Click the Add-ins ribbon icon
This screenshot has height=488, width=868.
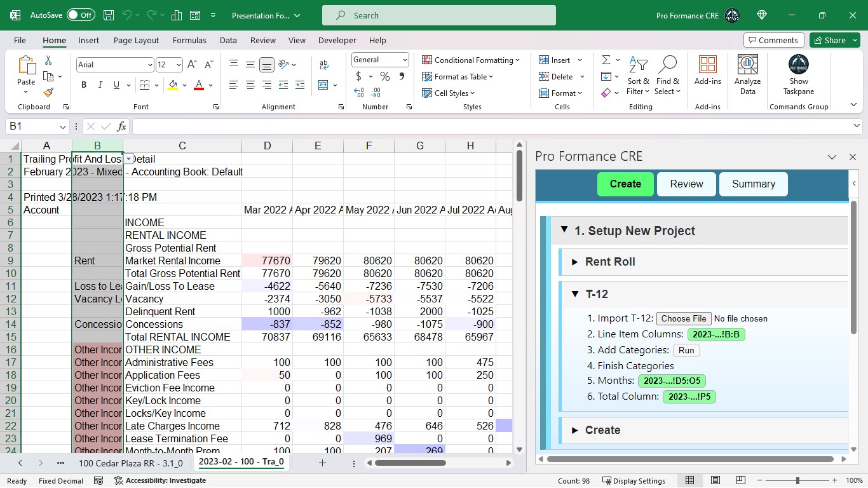707,70
